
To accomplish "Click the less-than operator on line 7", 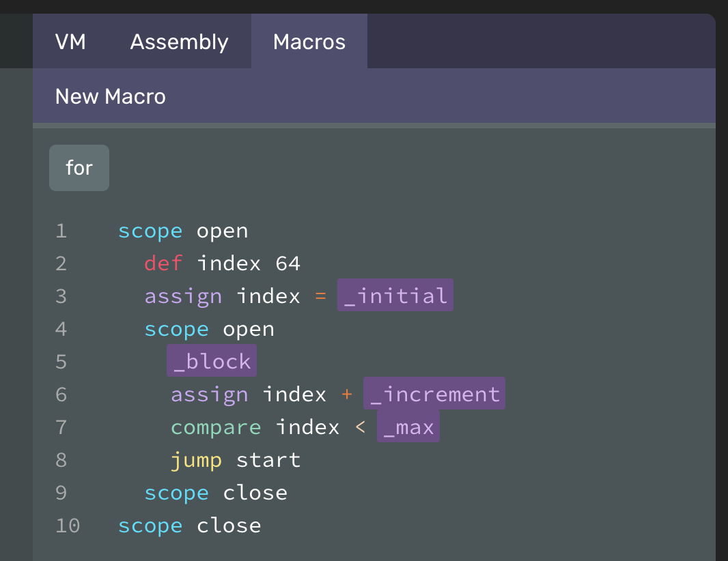I will point(360,427).
